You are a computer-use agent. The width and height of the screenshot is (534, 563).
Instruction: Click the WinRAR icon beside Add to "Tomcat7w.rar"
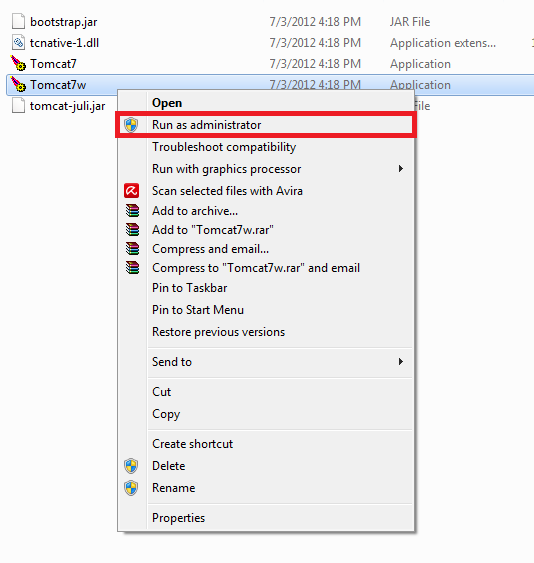pos(132,230)
